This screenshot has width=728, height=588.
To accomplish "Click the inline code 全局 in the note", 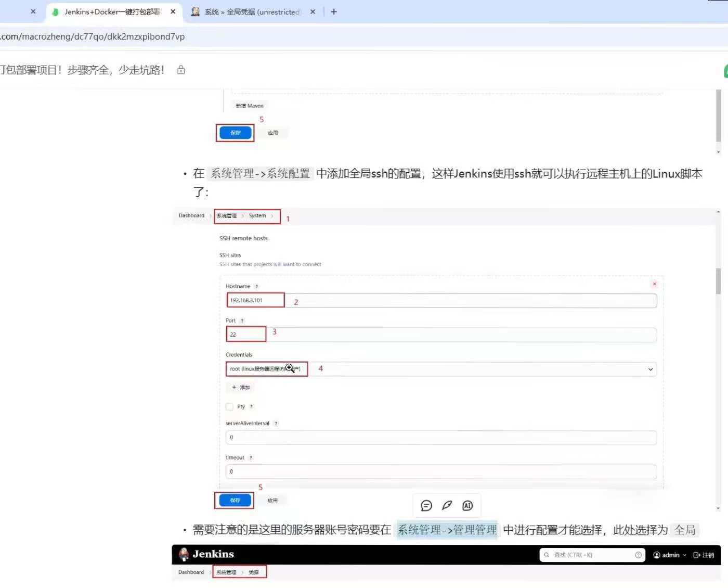I will tap(685, 530).
